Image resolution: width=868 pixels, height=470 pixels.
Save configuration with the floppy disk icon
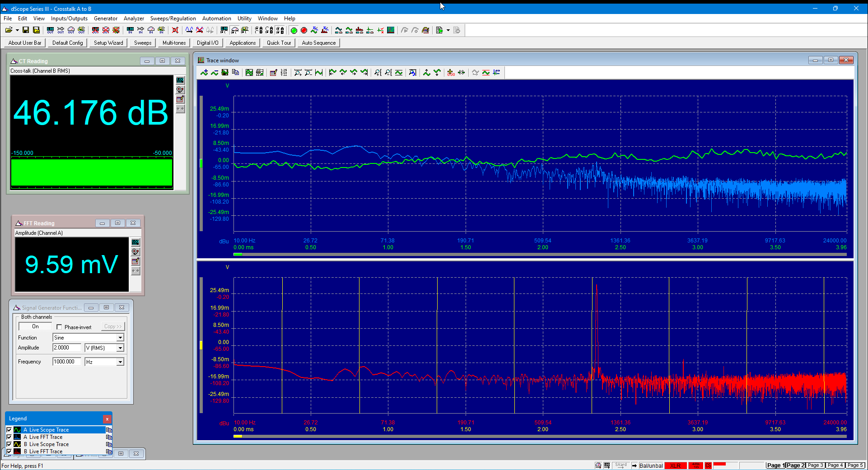coord(26,30)
